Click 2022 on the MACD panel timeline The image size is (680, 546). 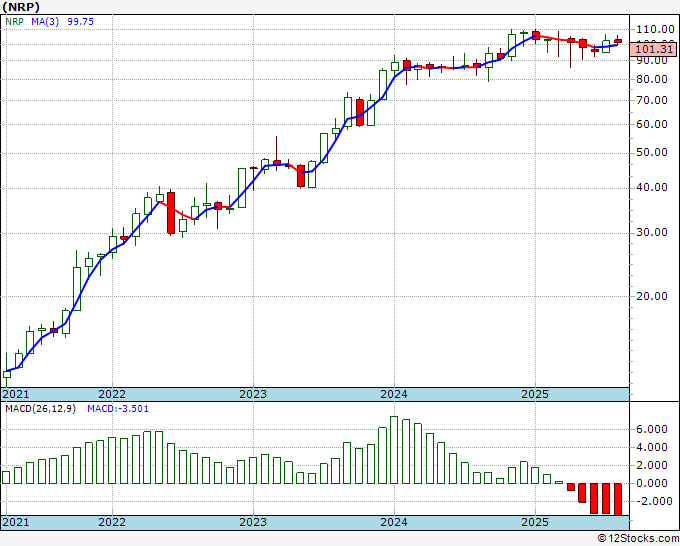tap(112, 522)
